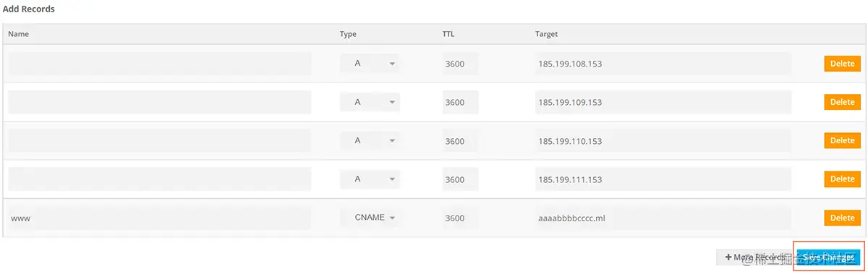Open Type dropdown for 185.199.110.153 record
The width and height of the screenshot is (868, 277).
[x=370, y=140]
